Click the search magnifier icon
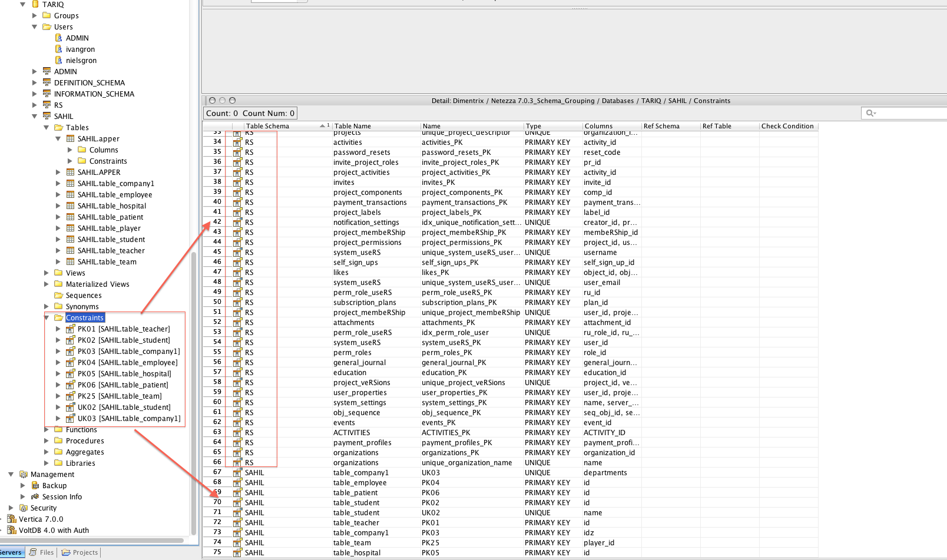This screenshot has height=560, width=947. click(x=870, y=113)
